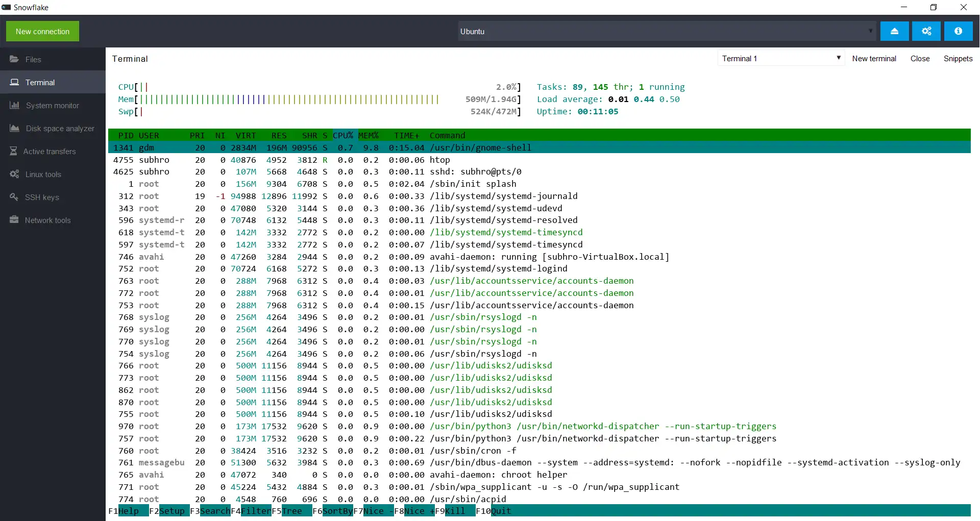The height and width of the screenshot is (521, 980).
Task: Sort processes by the CPU% column header
Action: pyautogui.click(x=343, y=135)
